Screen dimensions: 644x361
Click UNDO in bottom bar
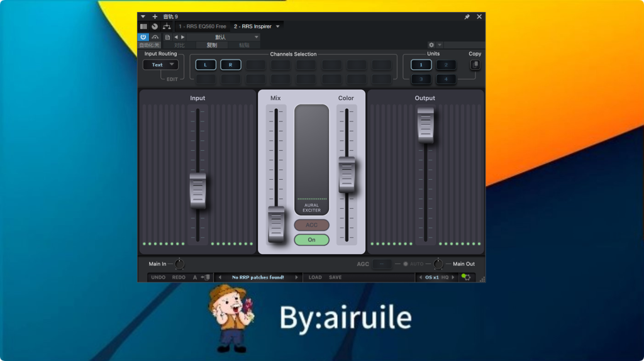[158, 277]
